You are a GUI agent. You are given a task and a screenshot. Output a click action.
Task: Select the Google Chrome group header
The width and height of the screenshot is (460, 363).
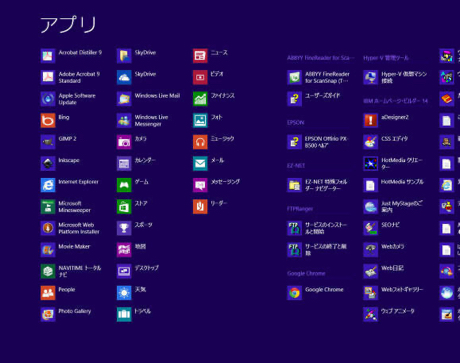pyautogui.click(x=306, y=273)
